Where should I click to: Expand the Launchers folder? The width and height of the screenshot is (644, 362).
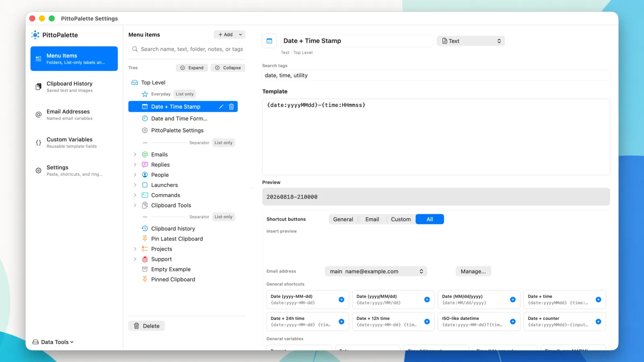tap(135, 185)
